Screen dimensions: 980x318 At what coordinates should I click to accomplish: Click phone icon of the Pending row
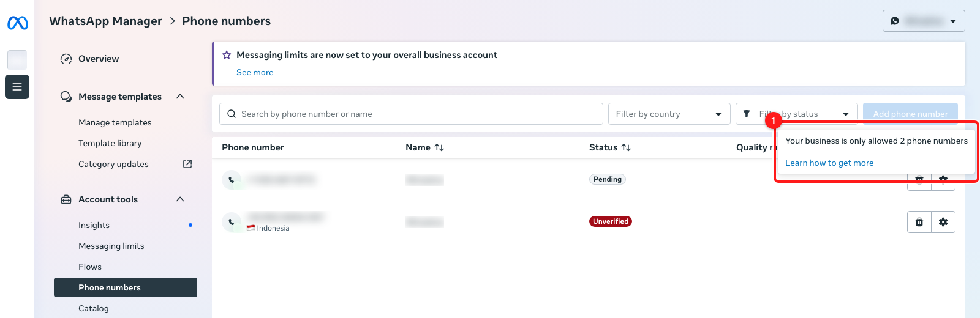coord(232,180)
